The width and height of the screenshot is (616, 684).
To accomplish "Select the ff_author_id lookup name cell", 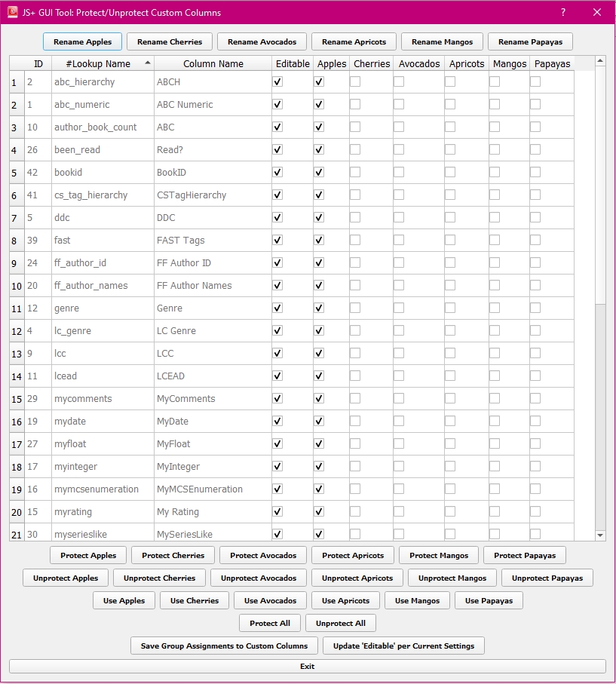I will [103, 263].
